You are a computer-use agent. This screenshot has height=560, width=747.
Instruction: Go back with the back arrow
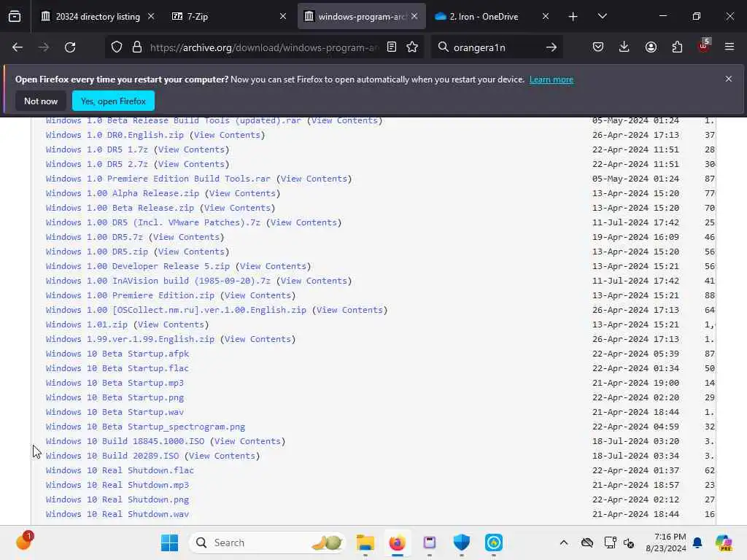pyautogui.click(x=18, y=47)
